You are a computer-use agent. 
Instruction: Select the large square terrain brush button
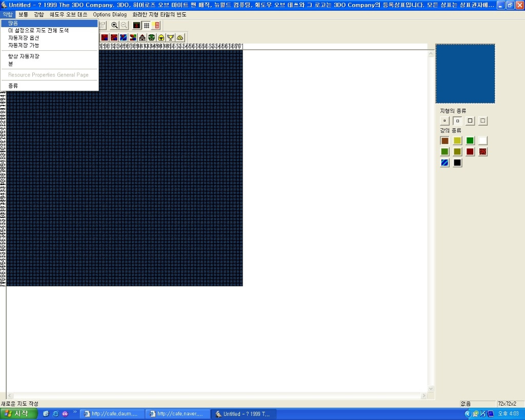tap(470, 121)
